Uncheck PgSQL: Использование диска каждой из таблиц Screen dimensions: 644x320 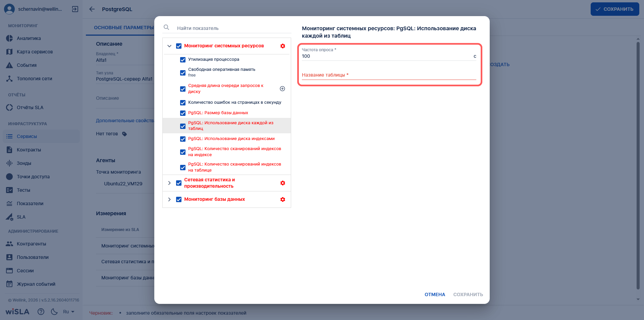pyautogui.click(x=183, y=126)
